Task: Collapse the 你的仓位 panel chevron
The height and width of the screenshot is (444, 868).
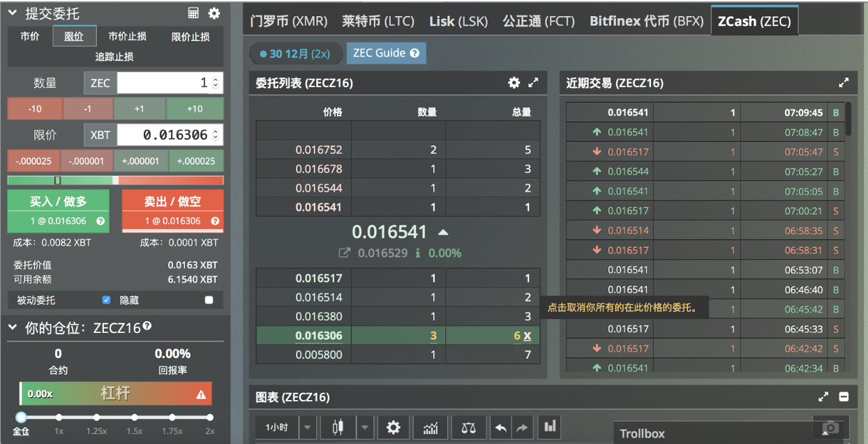Action: point(13,327)
